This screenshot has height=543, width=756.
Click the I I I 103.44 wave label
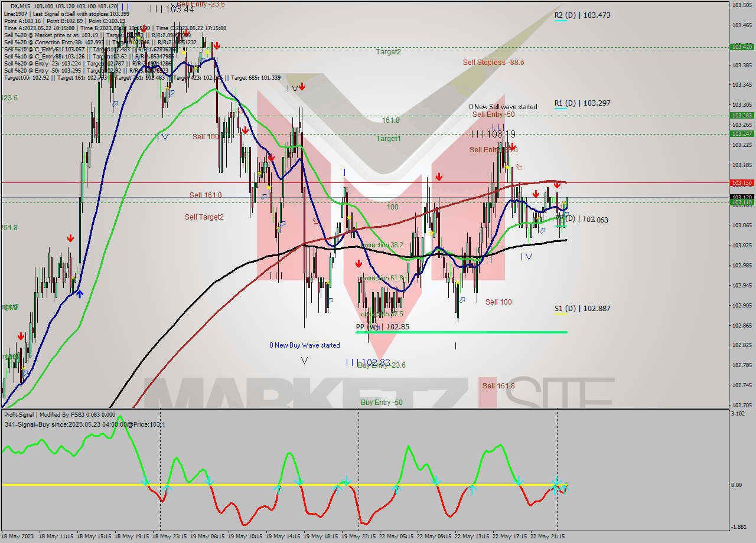(x=172, y=9)
